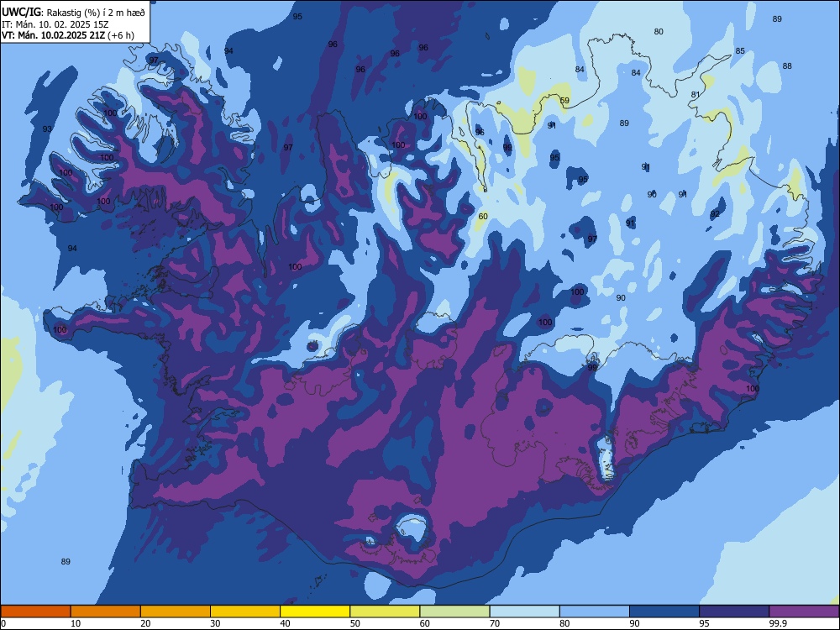This screenshot has width=840, height=630.
Task: Select the 80–90 light blue legend swatch
Action: [x=595, y=612]
